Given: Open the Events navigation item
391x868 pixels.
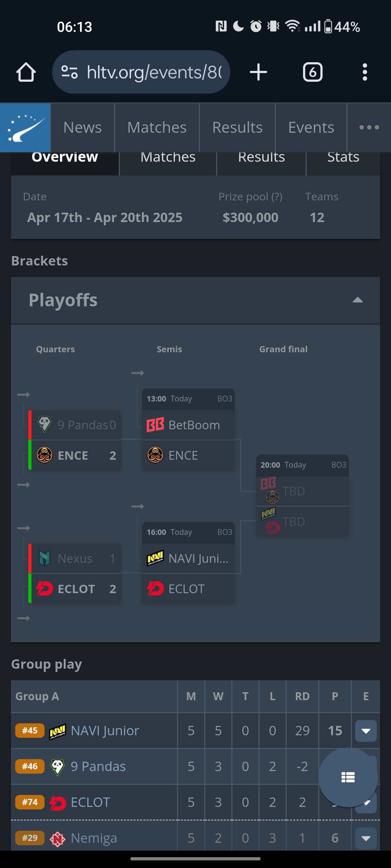Looking at the screenshot, I should (x=311, y=128).
